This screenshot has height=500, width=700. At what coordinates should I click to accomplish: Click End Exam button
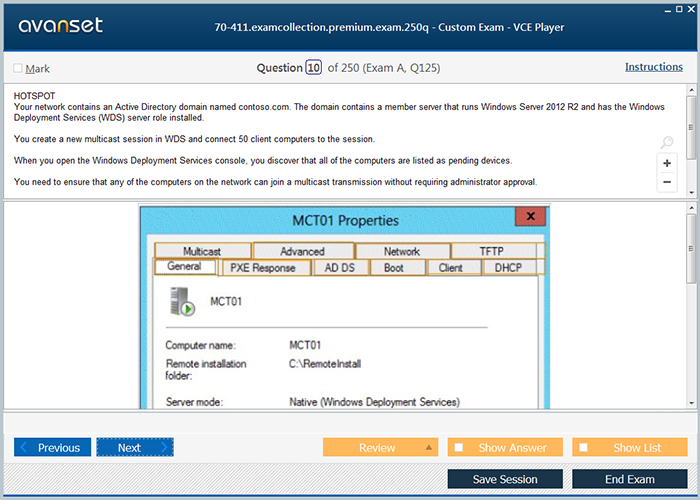coord(629,479)
